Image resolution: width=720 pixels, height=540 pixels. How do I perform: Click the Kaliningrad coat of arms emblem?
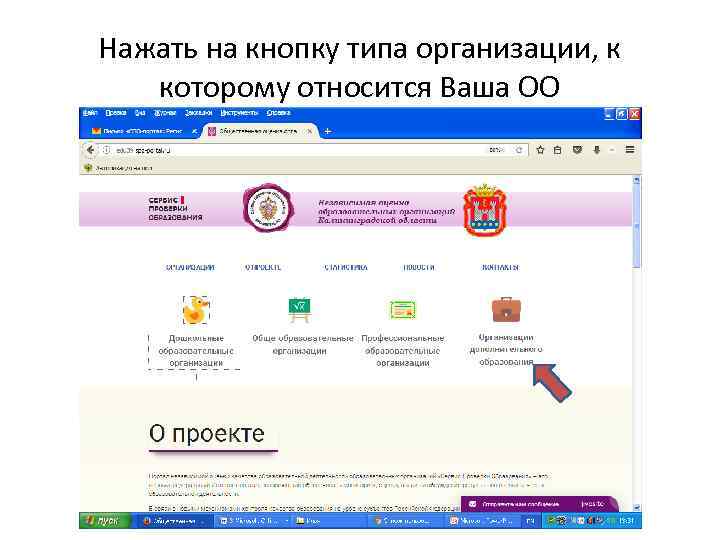click(x=484, y=210)
